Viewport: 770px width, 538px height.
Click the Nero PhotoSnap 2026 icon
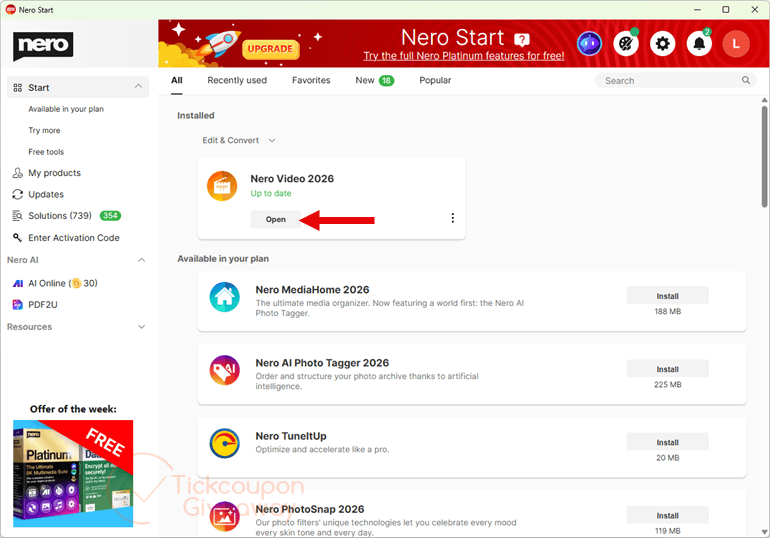[x=224, y=516]
